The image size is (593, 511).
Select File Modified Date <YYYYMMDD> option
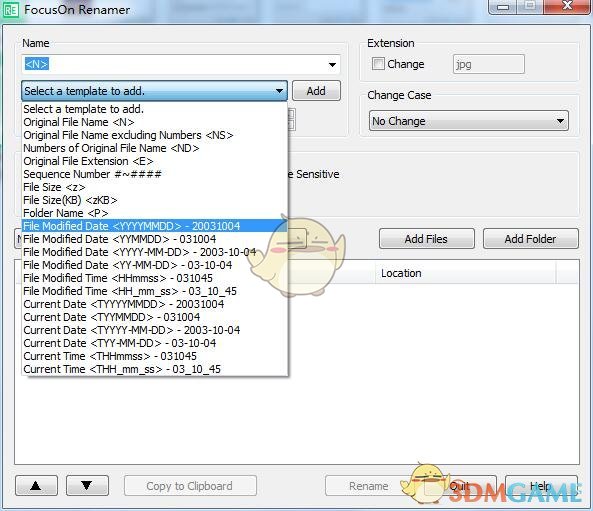[154, 226]
